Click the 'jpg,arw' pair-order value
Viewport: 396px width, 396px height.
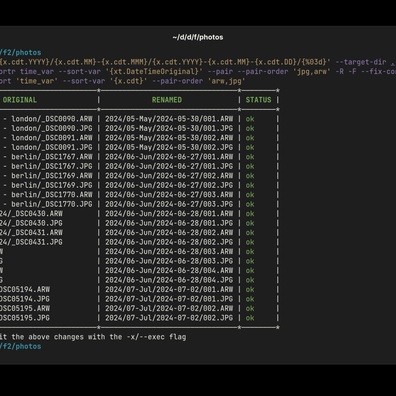pos(312,71)
